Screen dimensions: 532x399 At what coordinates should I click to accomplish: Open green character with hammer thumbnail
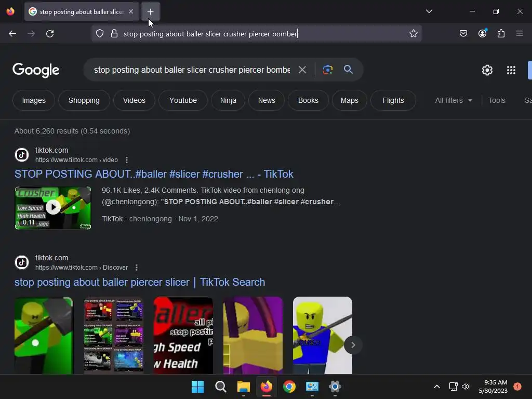[44, 335]
